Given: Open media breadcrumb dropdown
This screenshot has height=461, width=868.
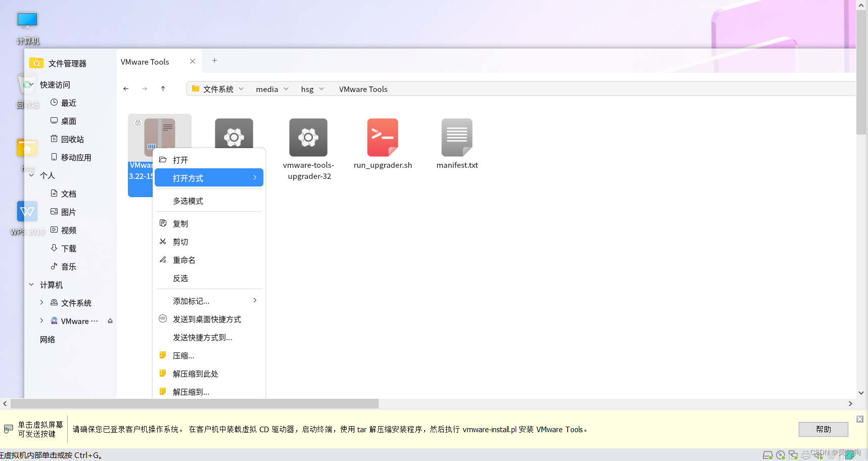Looking at the screenshot, I should 286,89.
